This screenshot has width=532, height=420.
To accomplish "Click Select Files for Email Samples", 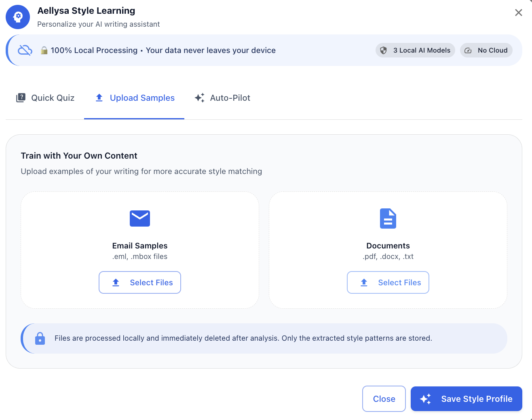I will point(140,282).
